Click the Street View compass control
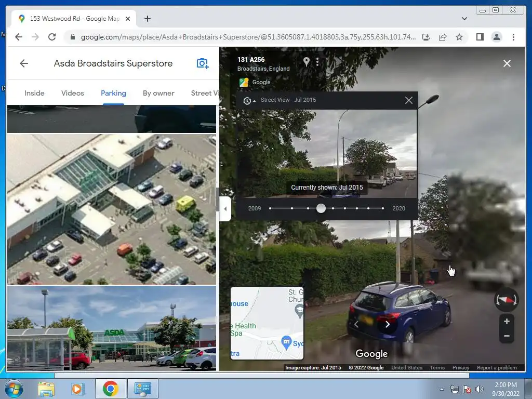The height and width of the screenshot is (399, 532). tap(506, 300)
